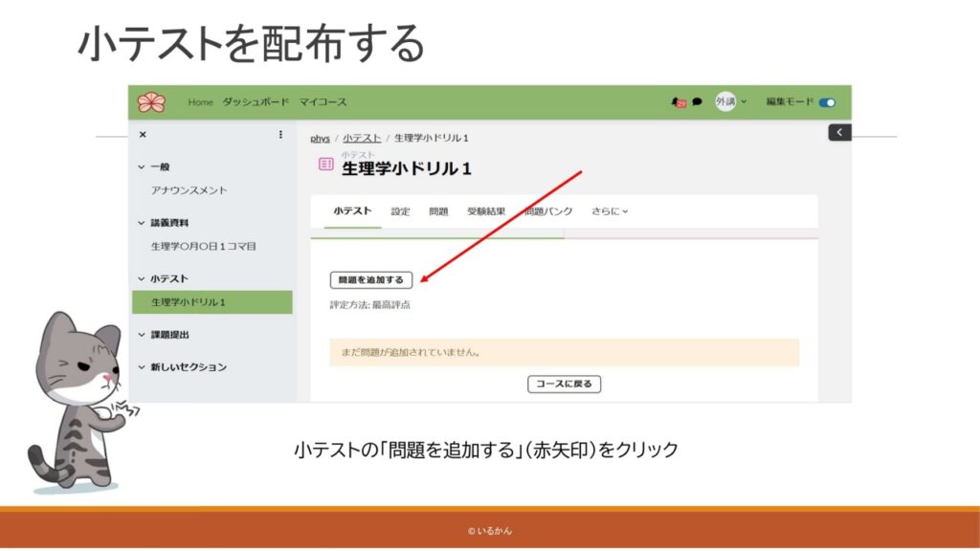
Task: Switch to the 受験結果 tab
Action: coord(486,211)
